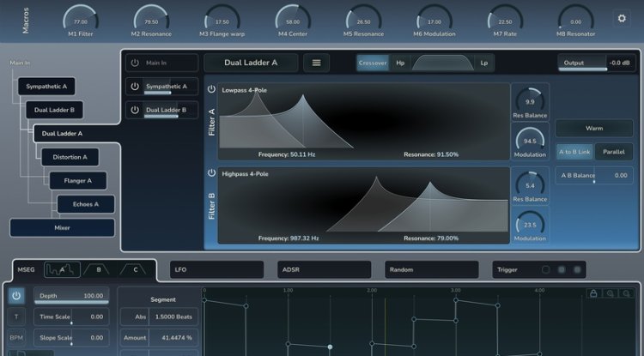644x356 pixels.
Task: Open the Dual Ladder A hamburger menu
Action: point(316,63)
